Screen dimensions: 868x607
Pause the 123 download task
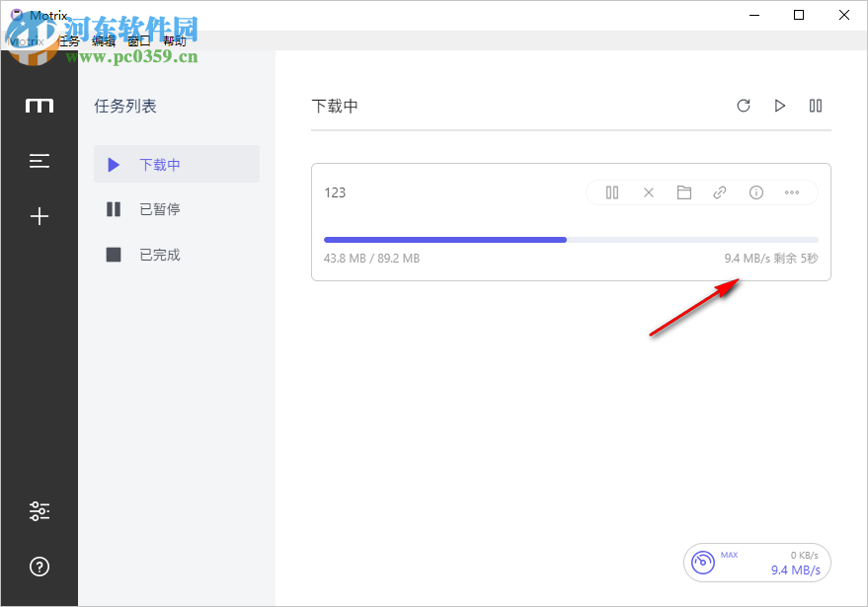tap(612, 192)
